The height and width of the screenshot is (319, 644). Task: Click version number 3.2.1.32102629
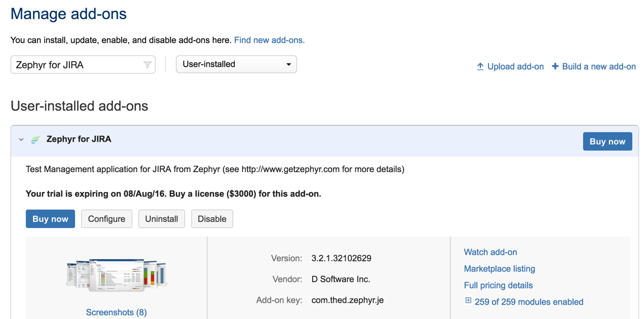[x=341, y=258]
